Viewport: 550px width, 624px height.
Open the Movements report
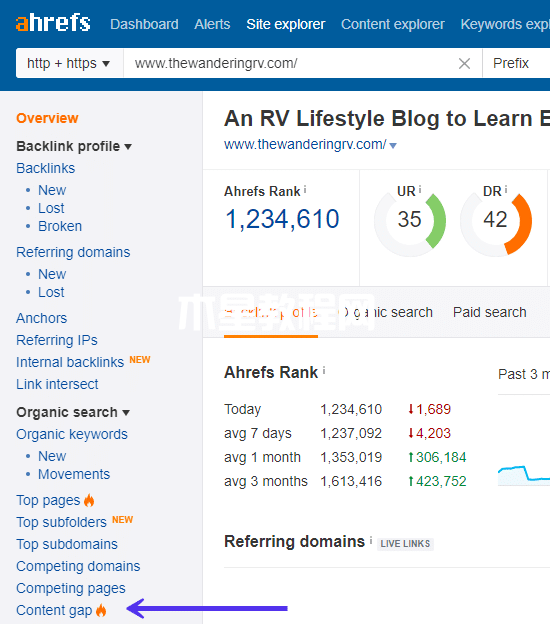(x=74, y=474)
